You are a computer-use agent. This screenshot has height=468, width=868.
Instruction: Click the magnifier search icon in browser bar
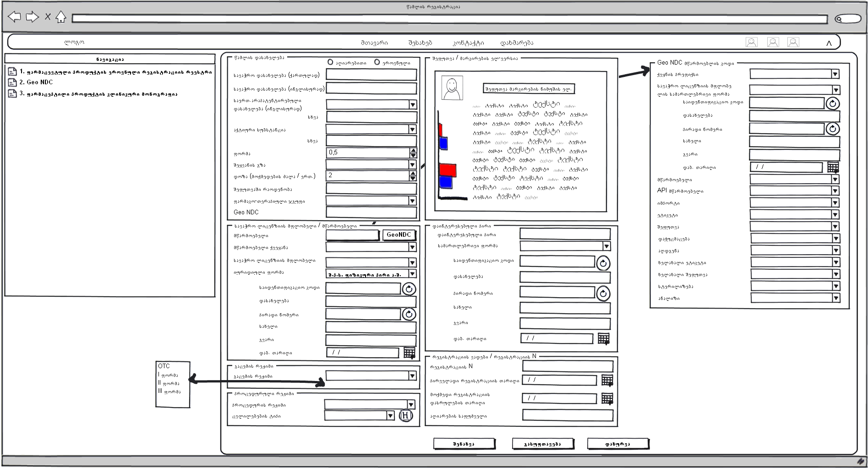(x=839, y=19)
